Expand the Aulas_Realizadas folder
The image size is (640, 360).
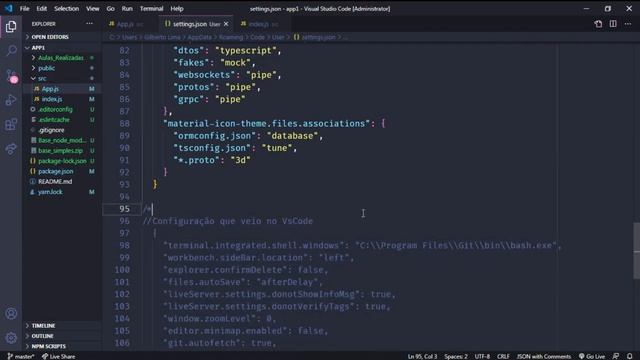61,58
